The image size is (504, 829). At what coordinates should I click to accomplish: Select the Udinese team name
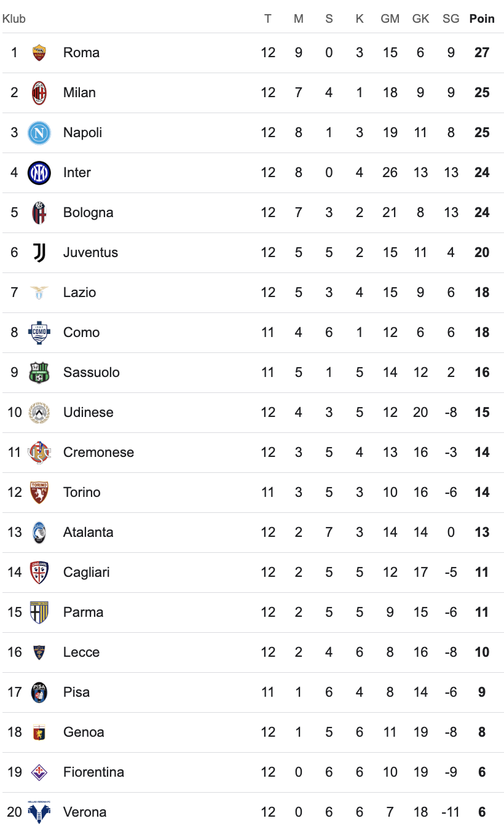click(88, 413)
